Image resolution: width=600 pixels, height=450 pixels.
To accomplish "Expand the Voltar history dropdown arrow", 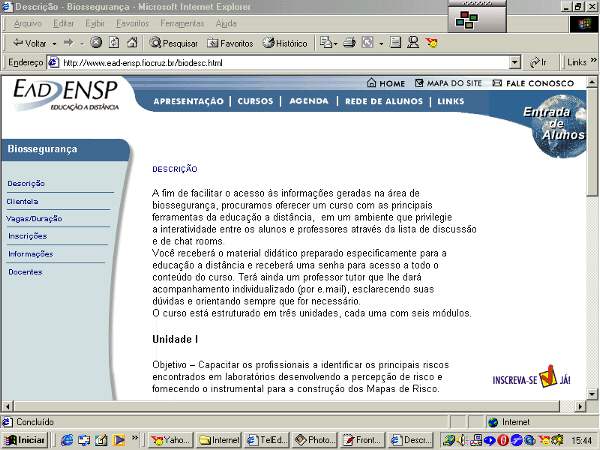I will pos(54,43).
